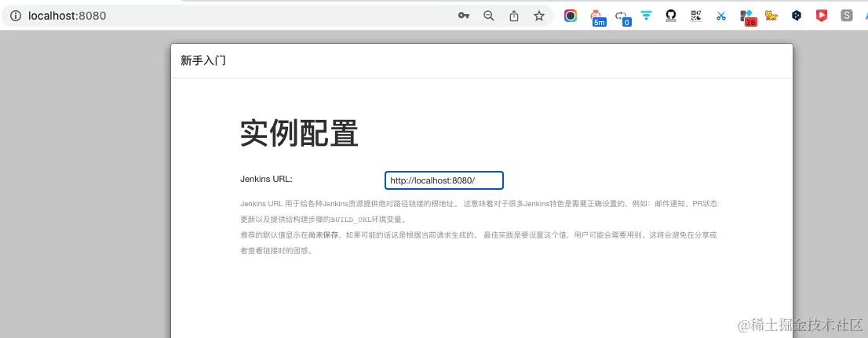Click the Jenkins URL: label

[x=266, y=180]
